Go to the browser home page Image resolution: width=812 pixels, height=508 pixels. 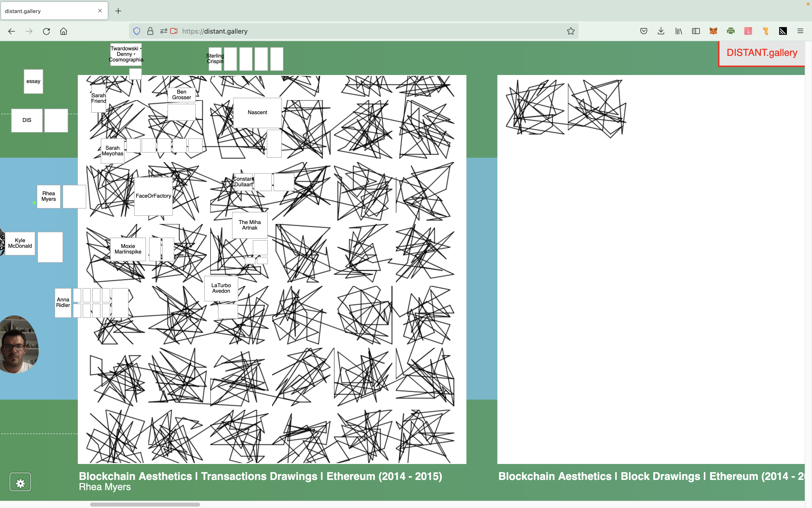coord(64,31)
